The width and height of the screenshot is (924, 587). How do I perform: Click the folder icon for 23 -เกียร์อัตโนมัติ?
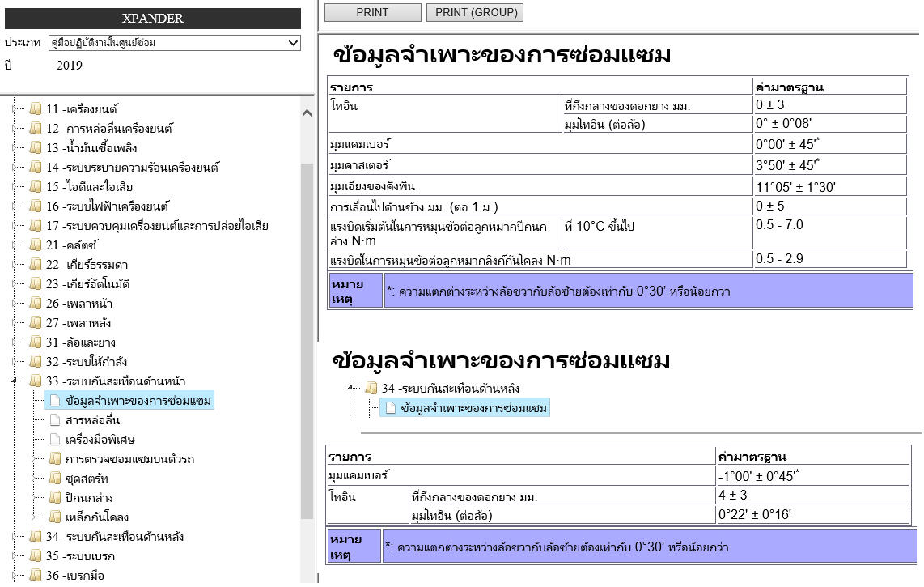tap(36, 283)
